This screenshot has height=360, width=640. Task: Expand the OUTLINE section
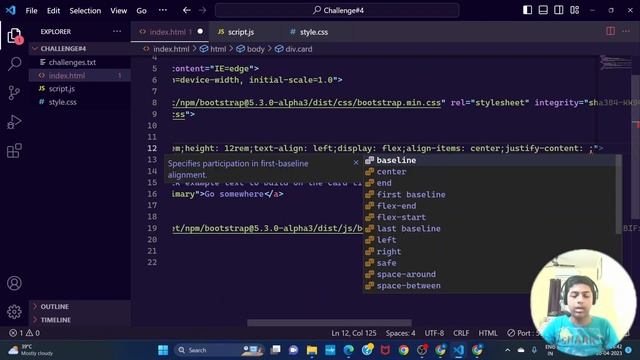pyautogui.click(x=80, y=307)
